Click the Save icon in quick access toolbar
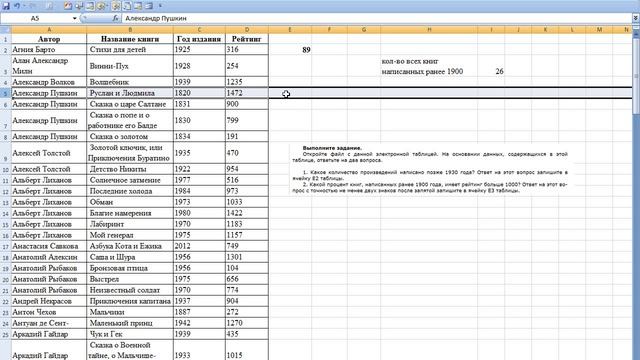640x360 pixels. tap(6, 6)
